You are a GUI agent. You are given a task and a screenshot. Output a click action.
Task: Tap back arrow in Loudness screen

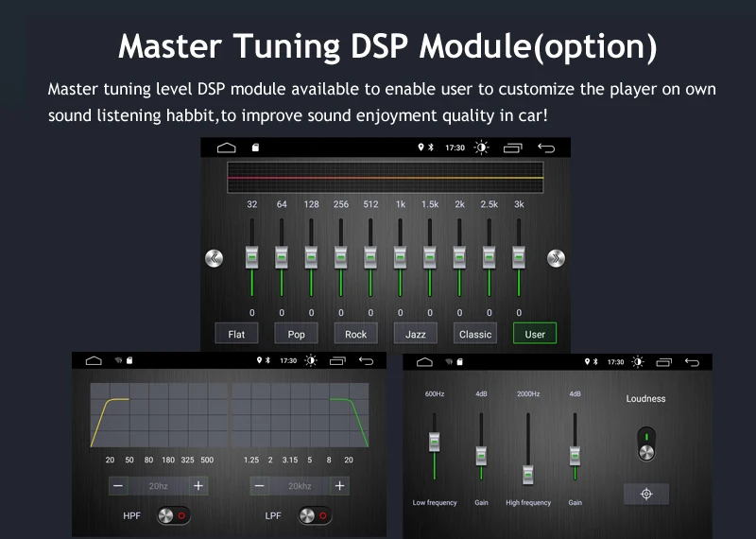coord(692,362)
